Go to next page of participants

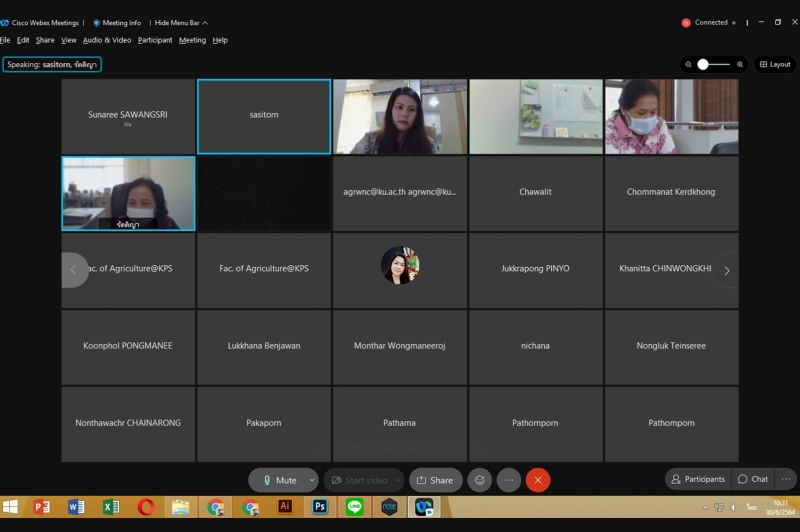tap(727, 270)
